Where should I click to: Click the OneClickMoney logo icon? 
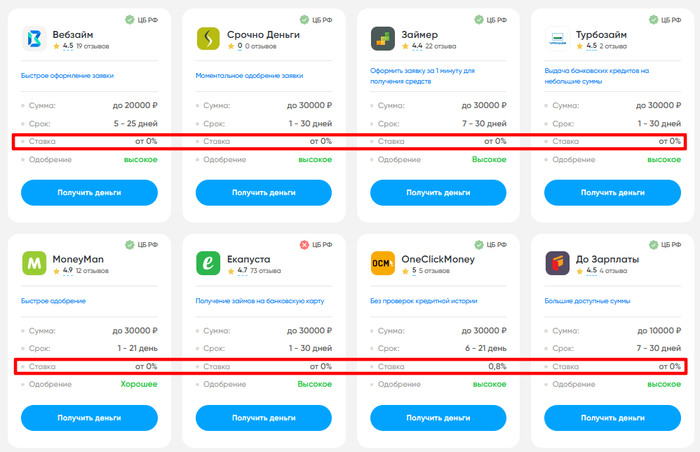click(384, 264)
